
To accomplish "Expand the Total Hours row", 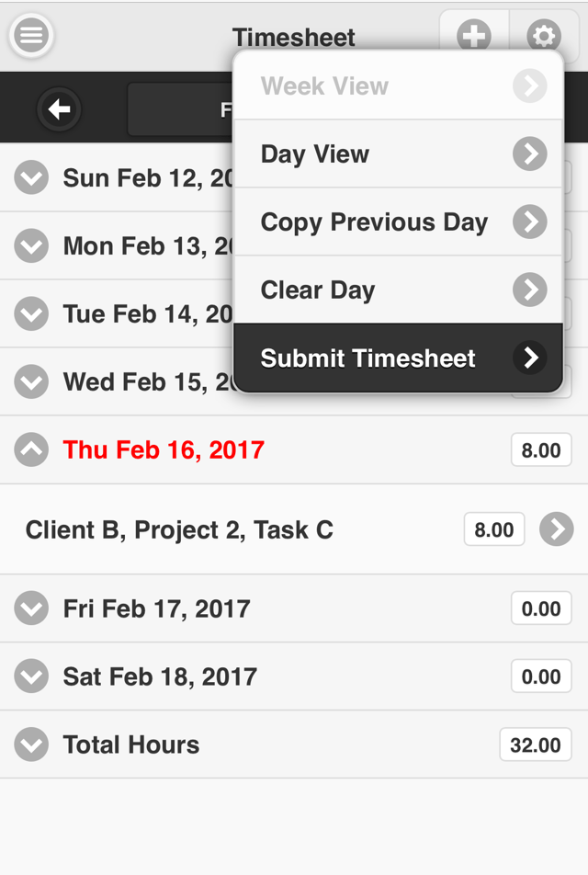I will pos(30,744).
